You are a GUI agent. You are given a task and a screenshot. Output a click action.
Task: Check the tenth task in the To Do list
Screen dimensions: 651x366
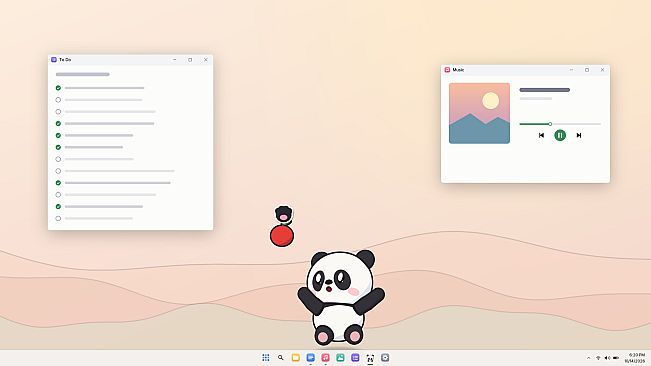click(x=58, y=195)
